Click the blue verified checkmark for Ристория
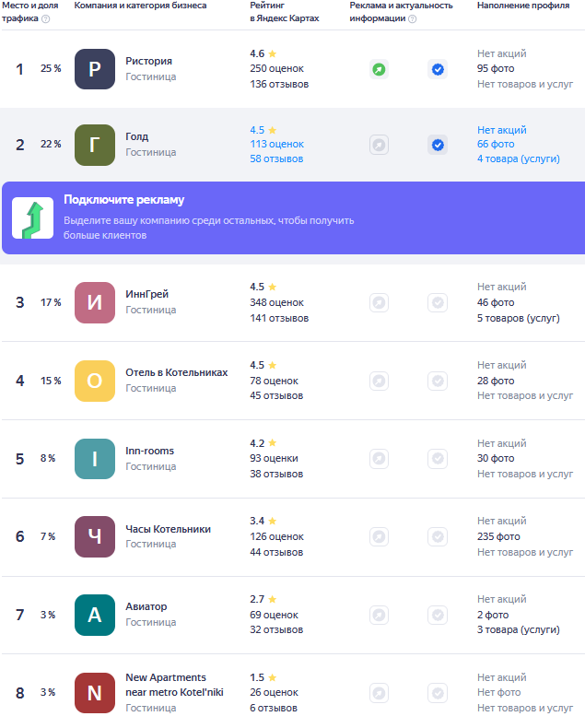The image size is (585, 728). pos(438,69)
